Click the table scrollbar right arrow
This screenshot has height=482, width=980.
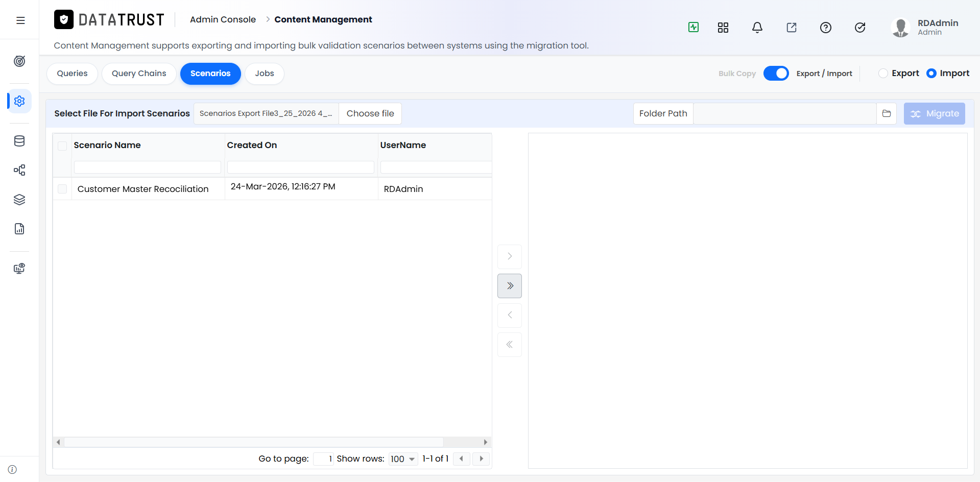point(485,442)
